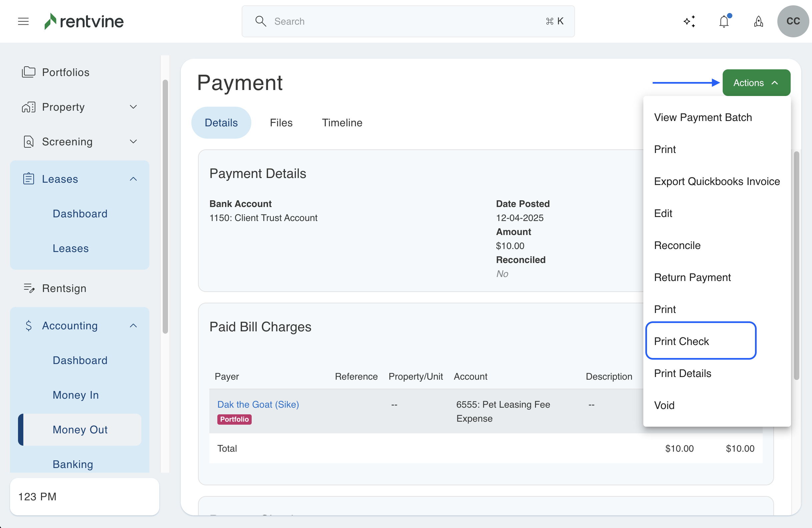The image size is (812, 528).
Task: Click the Rentsign signature icon
Action: [29, 288]
